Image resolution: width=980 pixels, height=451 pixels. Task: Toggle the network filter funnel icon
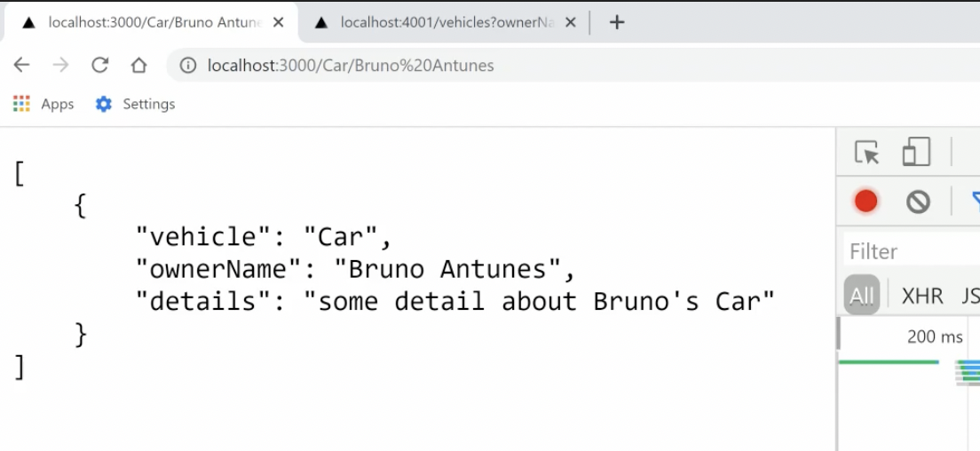pos(975,201)
